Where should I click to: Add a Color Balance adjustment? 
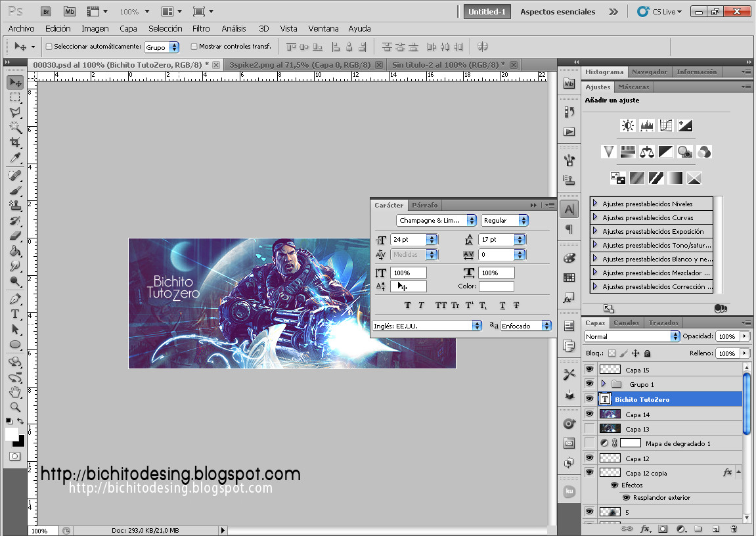pos(646,152)
